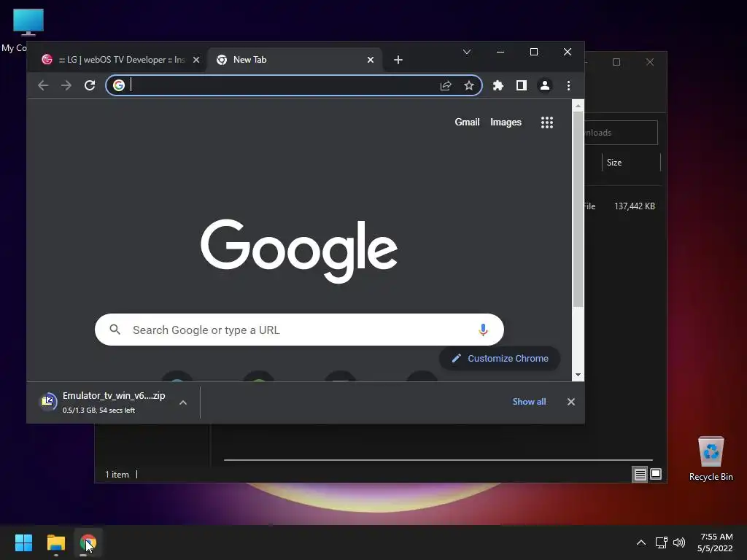Select the Recycle Bin desktop icon
The image size is (747, 560).
(711, 459)
